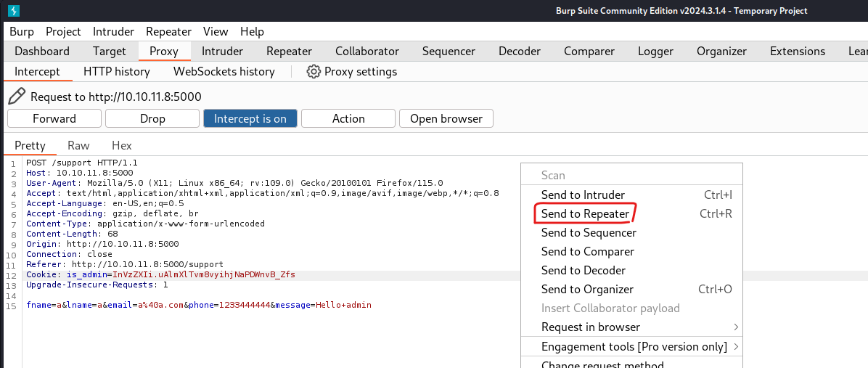Choose Send to Comparer from context menu
The image size is (868, 368).
pyautogui.click(x=631, y=251)
